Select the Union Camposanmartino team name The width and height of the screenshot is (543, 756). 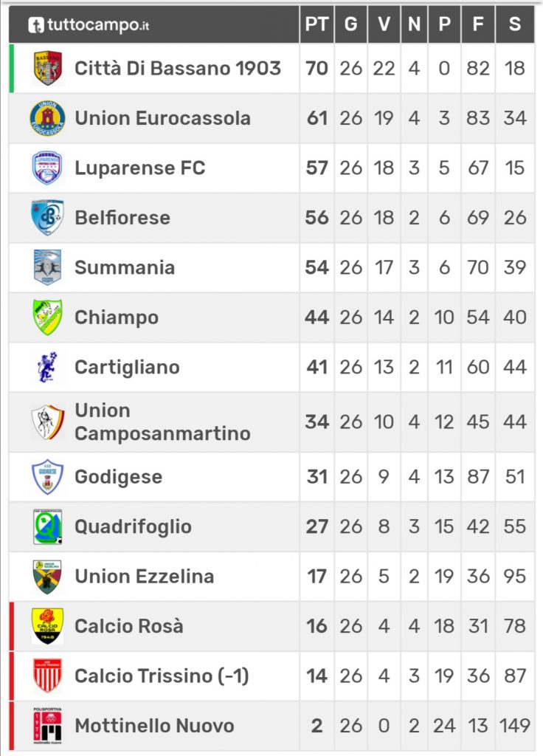(x=162, y=422)
